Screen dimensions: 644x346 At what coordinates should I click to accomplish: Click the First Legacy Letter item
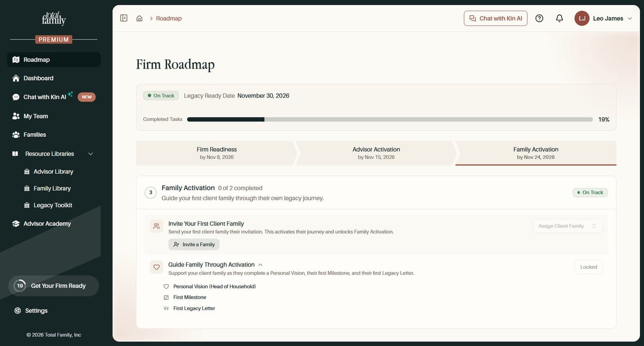(x=194, y=309)
